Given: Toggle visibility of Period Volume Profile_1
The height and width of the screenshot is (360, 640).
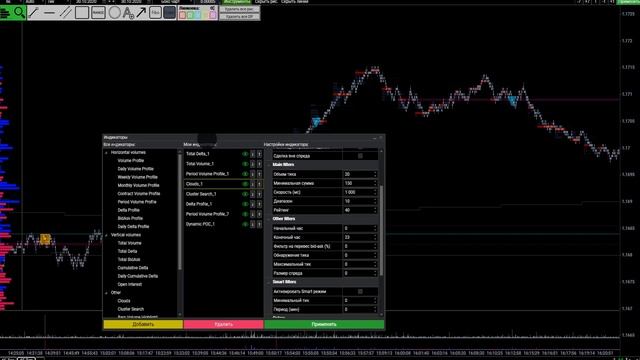Looking at the screenshot, I should (245, 174).
